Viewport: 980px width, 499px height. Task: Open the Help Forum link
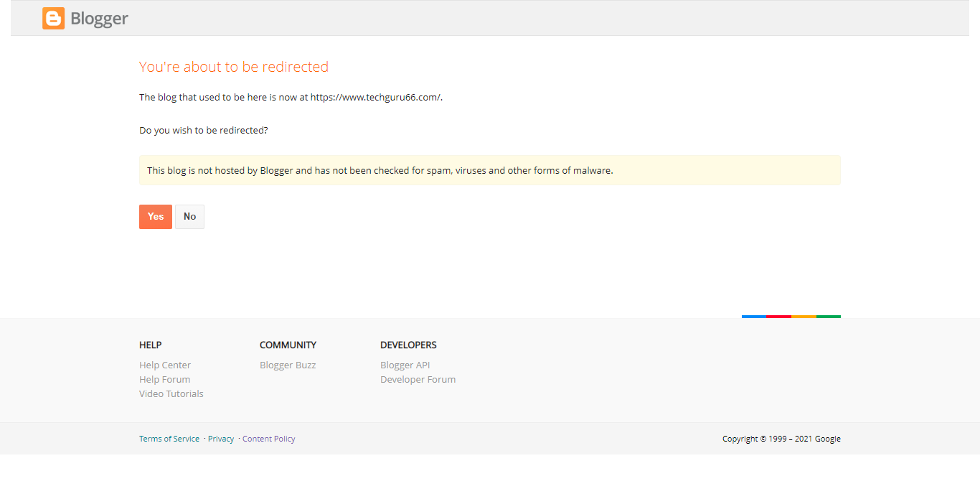coord(164,379)
